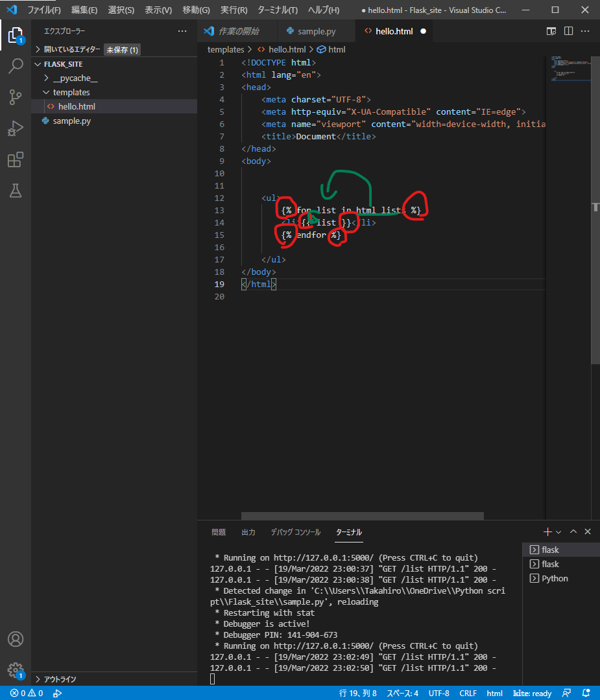Open the notifications bell
This screenshot has width=600, height=700.
click(x=587, y=693)
